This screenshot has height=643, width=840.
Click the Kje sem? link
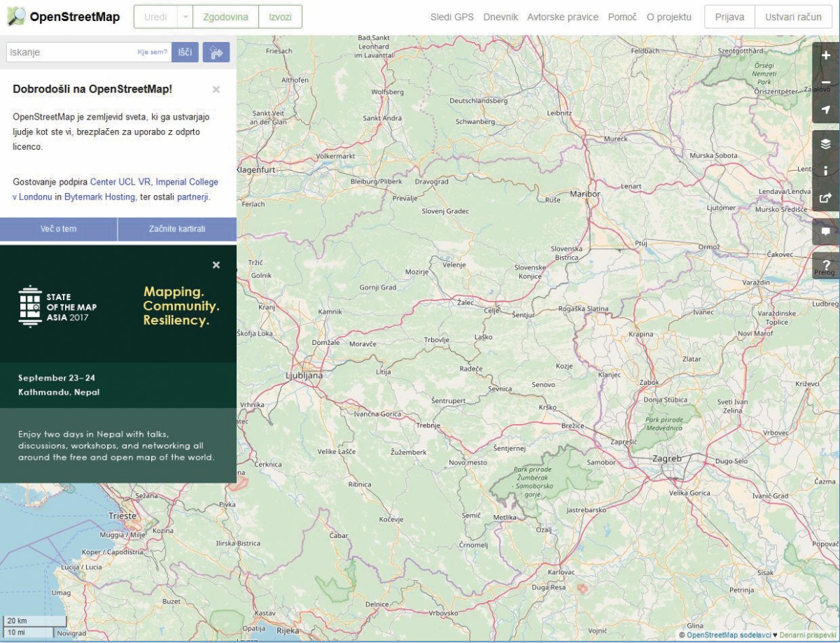[x=153, y=52]
